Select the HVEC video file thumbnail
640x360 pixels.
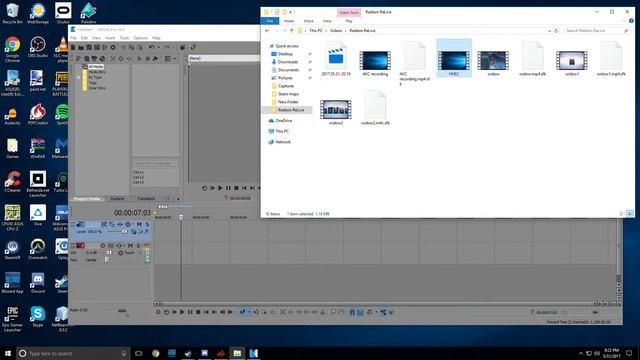click(454, 58)
